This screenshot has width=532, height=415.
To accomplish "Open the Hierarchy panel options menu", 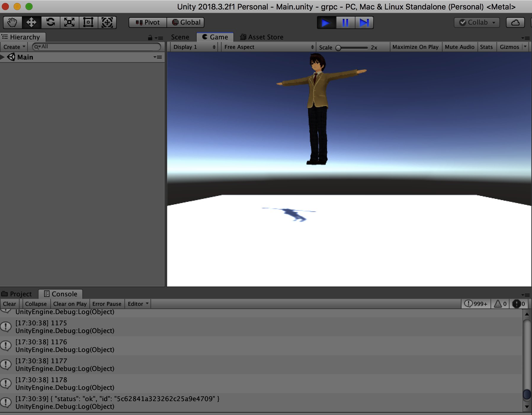I will [x=159, y=38].
